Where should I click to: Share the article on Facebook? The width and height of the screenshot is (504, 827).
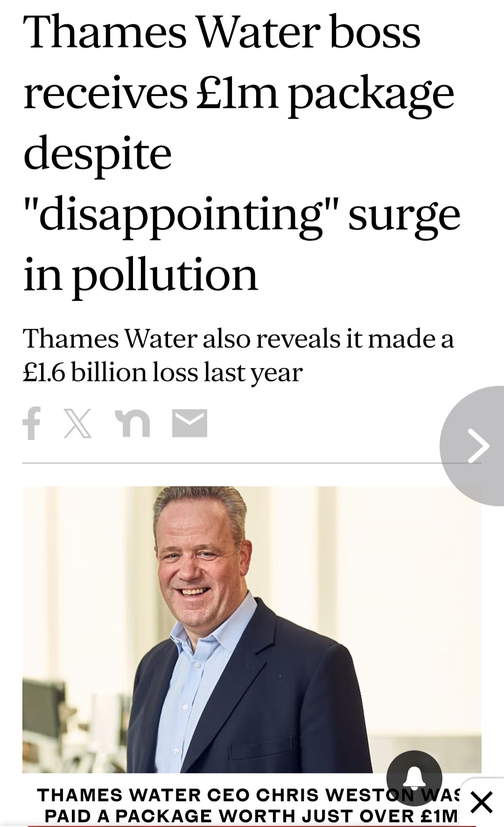pyautogui.click(x=32, y=423)
